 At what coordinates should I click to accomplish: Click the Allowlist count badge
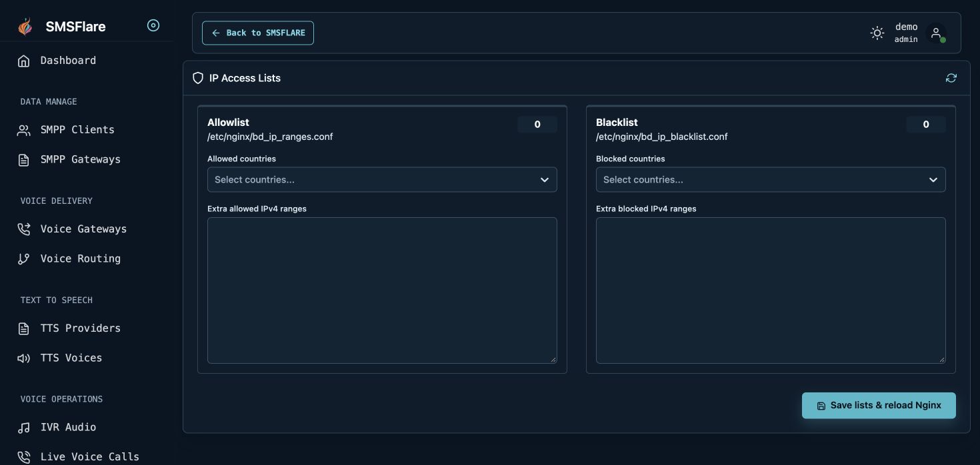coord(537,125)
